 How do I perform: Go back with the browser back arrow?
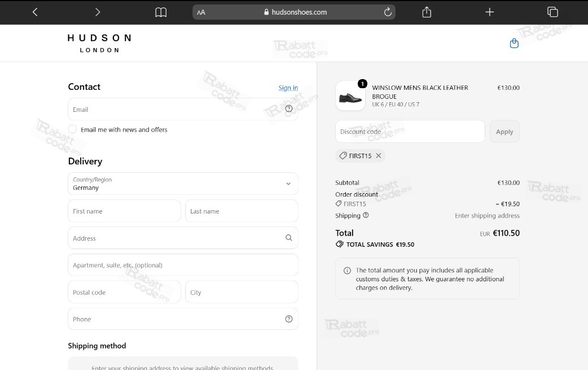(x=35, y=12)
